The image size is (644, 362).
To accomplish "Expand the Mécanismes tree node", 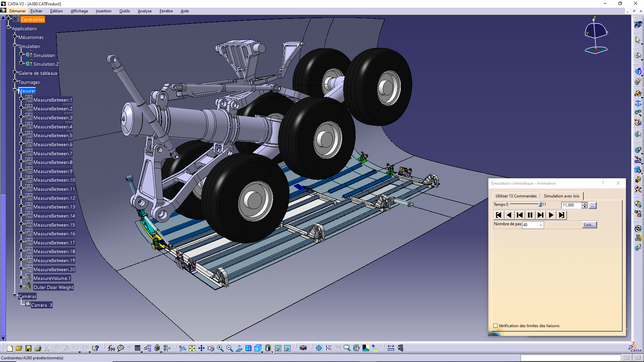I will click(x=15, y=36).
